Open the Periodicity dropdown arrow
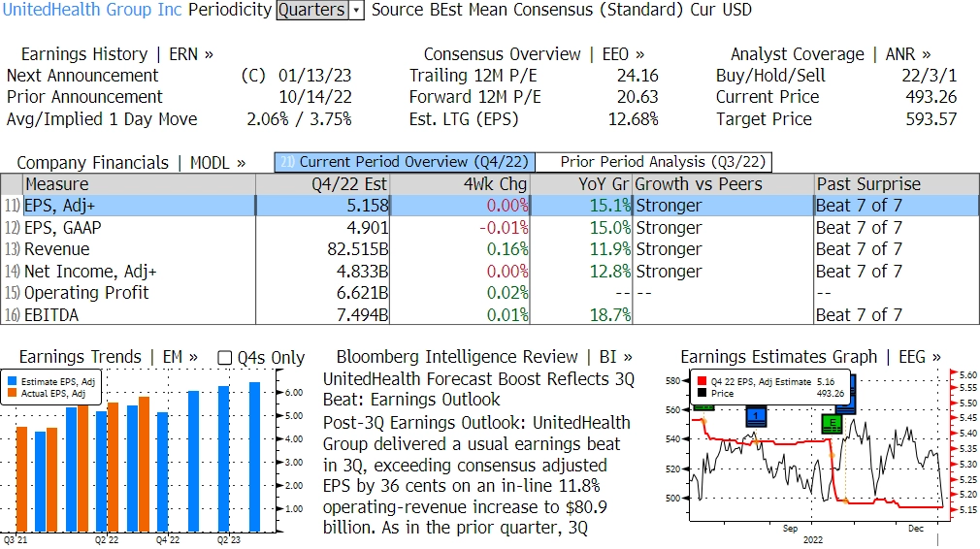Screen dimensions: 980x549 356,10
